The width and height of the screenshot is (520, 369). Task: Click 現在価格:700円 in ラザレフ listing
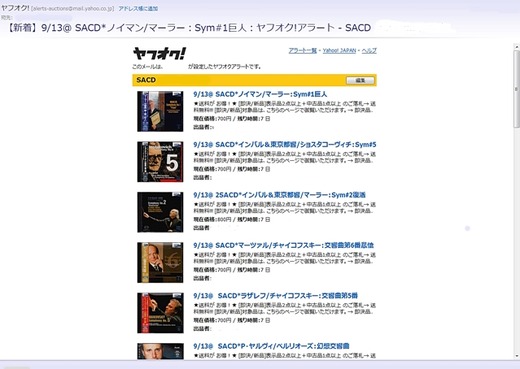pos(212,320)
